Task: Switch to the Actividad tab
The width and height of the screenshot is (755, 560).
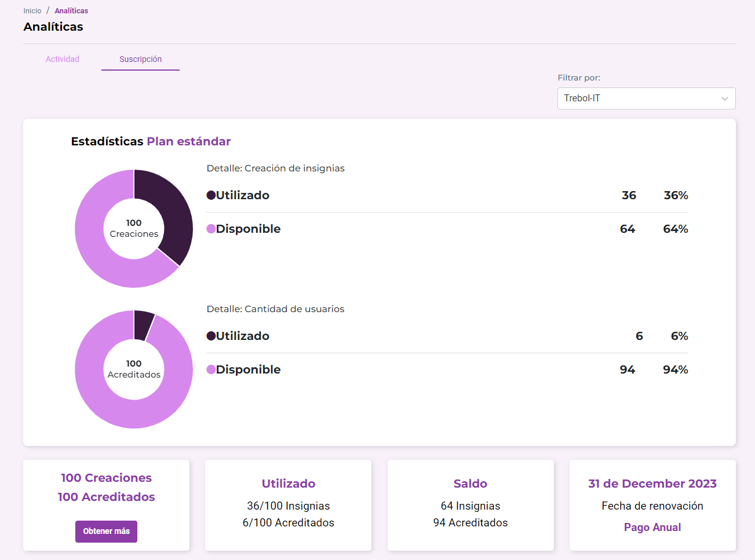Action: [63, 59]
